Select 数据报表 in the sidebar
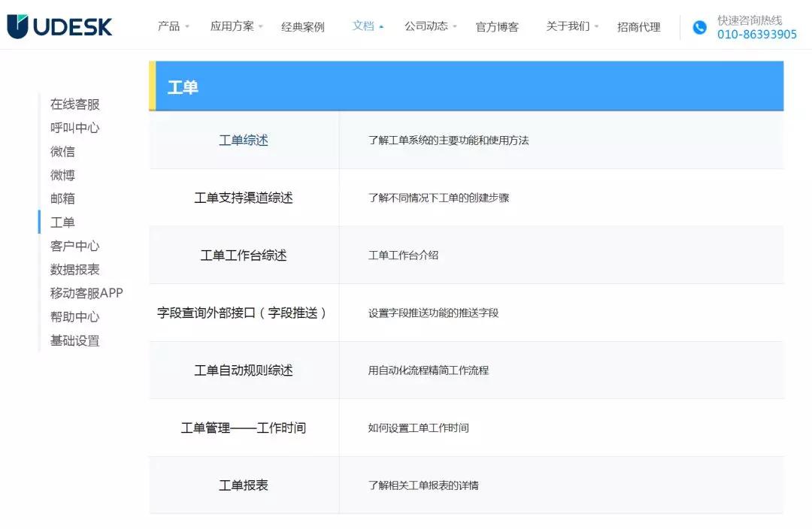 click(x=74, y=270)
